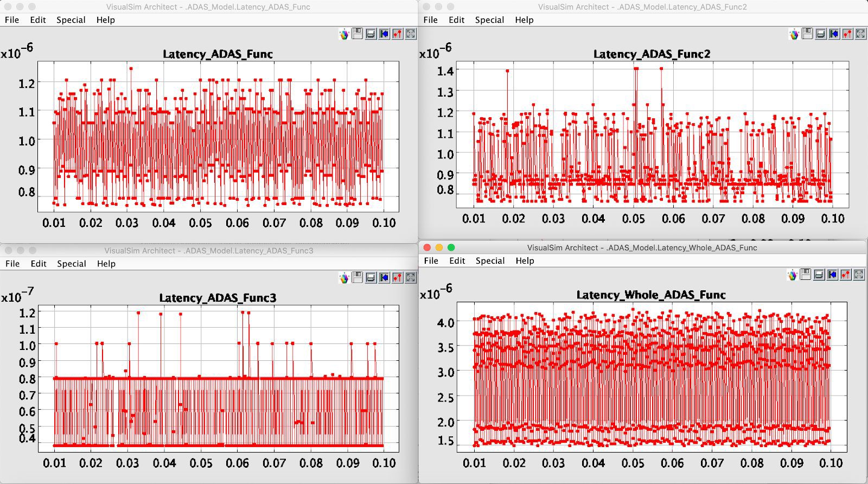
Task: Click the red markers icon in Latency_Whole_ADAS_Func window
Action: tap(846, 275)
